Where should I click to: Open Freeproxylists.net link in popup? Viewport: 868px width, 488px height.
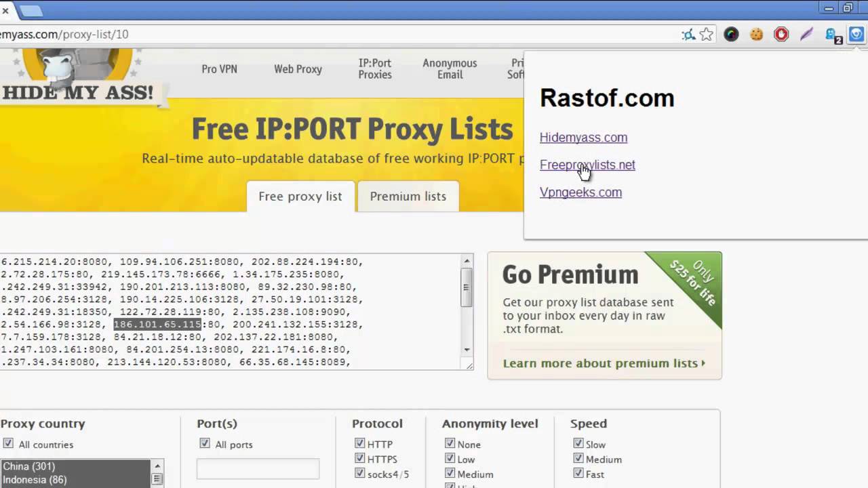click(587, 165)
